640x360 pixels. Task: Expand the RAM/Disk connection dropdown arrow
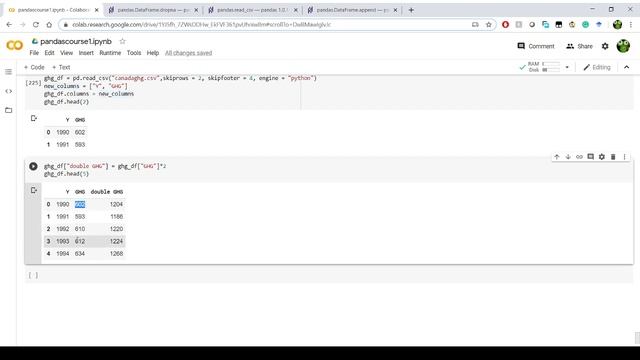(567, 67)
